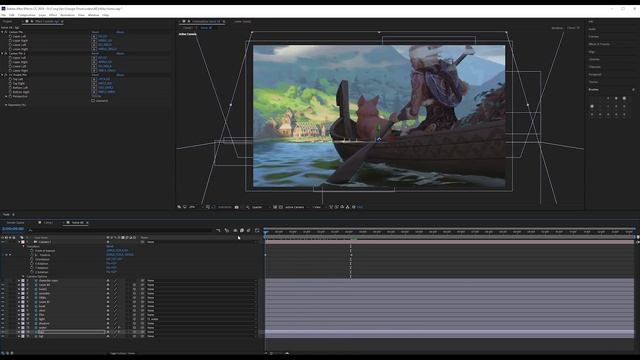The width and height of the screenshot is (640, 360).
Task: Switch to the Render Queue tab
Action: tap(15, 222)
